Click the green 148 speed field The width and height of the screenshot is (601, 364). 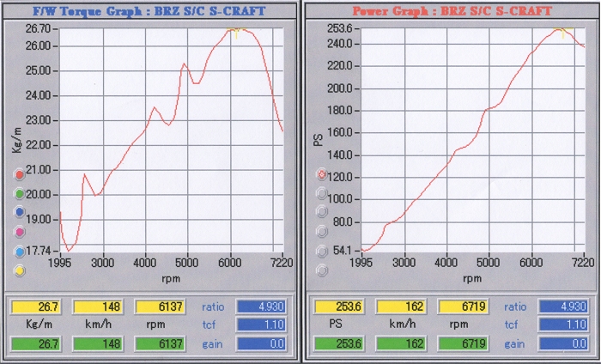[x=97, y=343]
